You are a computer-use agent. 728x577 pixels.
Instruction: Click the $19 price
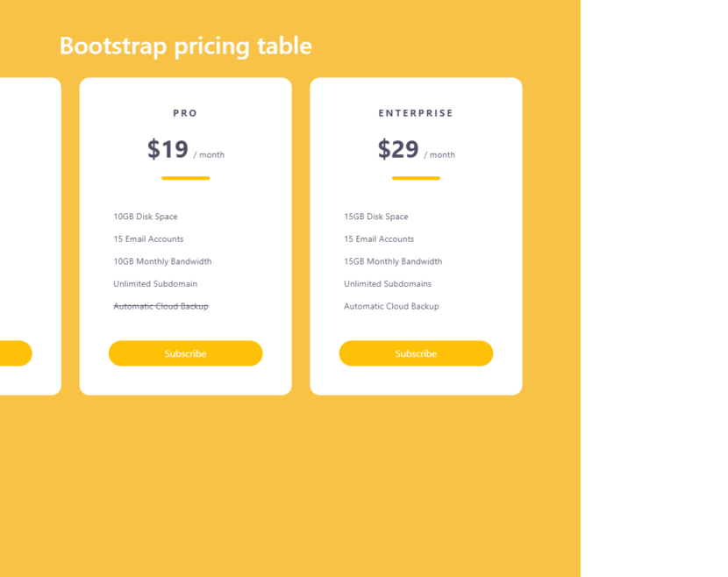(168, 150)
